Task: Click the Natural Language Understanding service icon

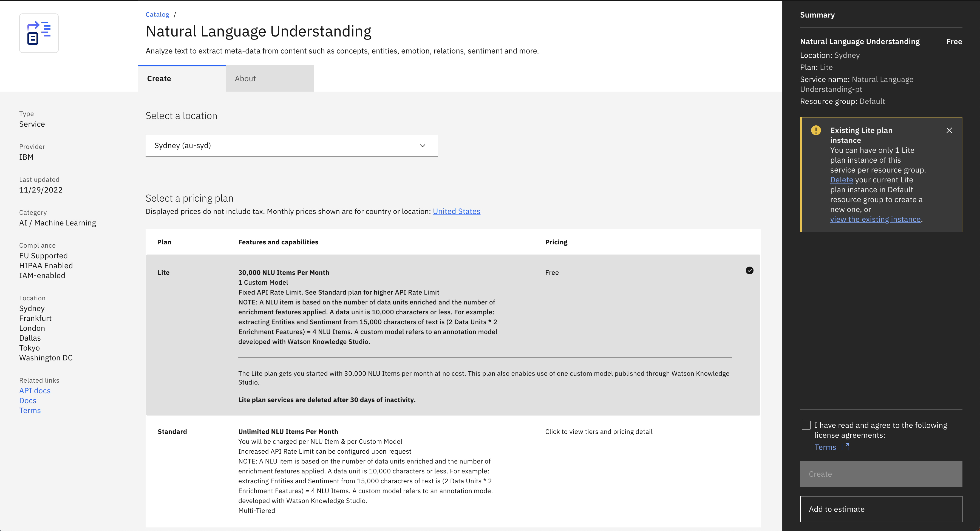Action: click(x=39, y=33)
